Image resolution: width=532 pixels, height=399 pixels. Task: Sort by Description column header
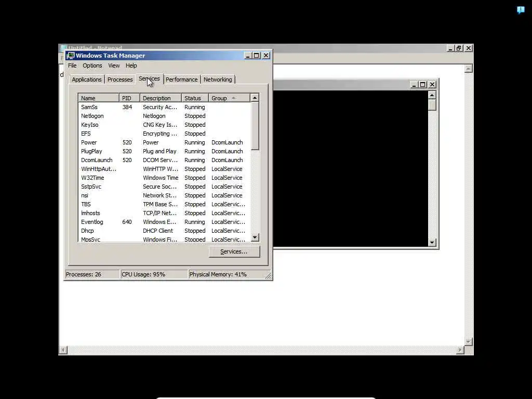point(161,98)
